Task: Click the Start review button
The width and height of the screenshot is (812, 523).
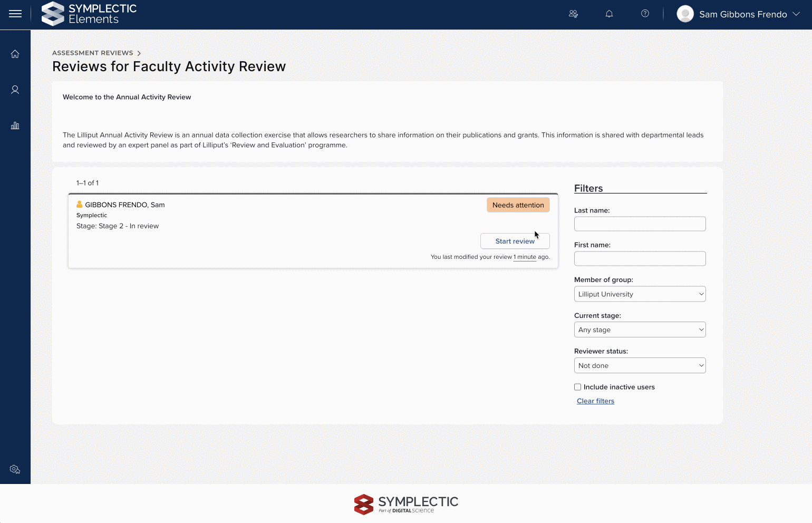Action: [515, 241]
